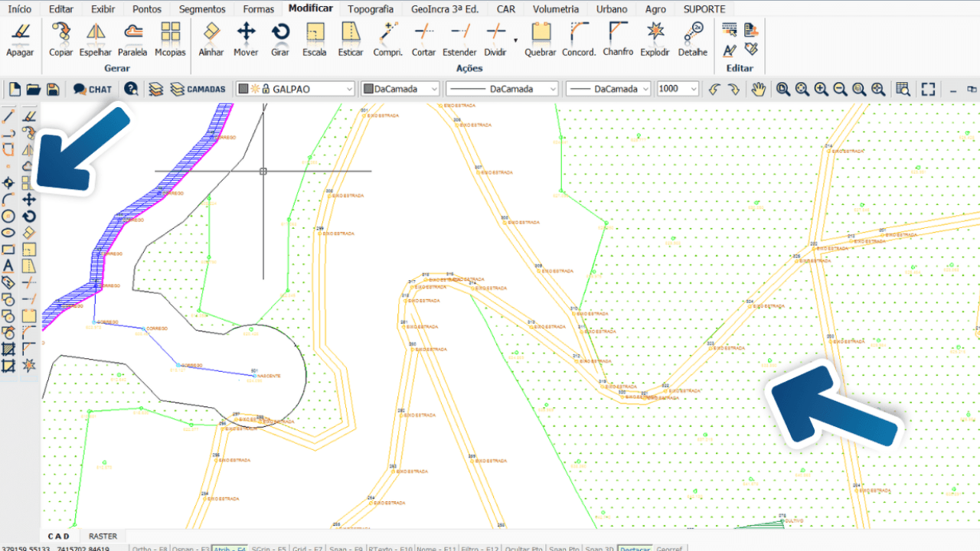The image size is (980, 551).
Task: Open a file with the folder icon
Action: [34, 89]
